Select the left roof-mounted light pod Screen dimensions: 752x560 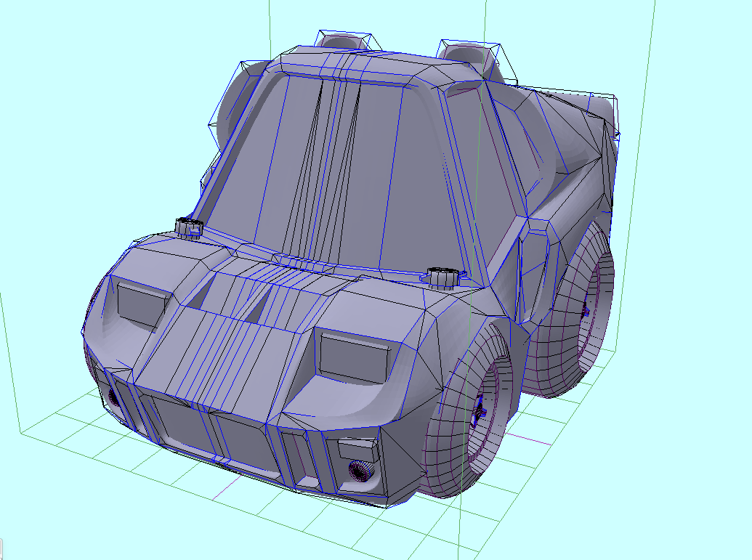pos(346,41)
